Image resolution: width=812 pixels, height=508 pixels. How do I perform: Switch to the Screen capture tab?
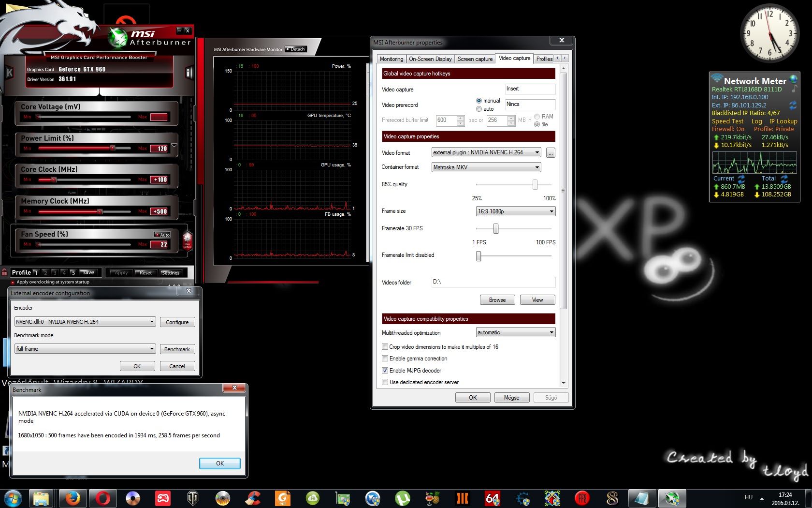pos(475,59)
